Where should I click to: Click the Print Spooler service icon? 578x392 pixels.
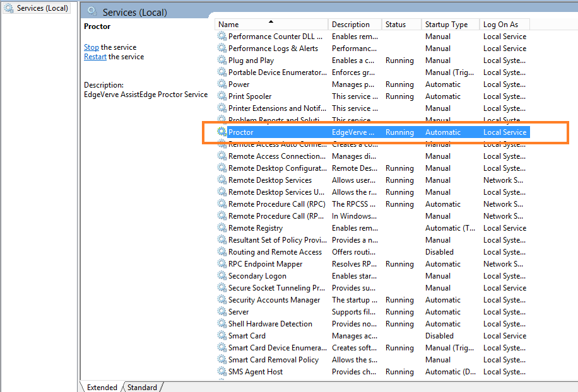click(221, 96)
